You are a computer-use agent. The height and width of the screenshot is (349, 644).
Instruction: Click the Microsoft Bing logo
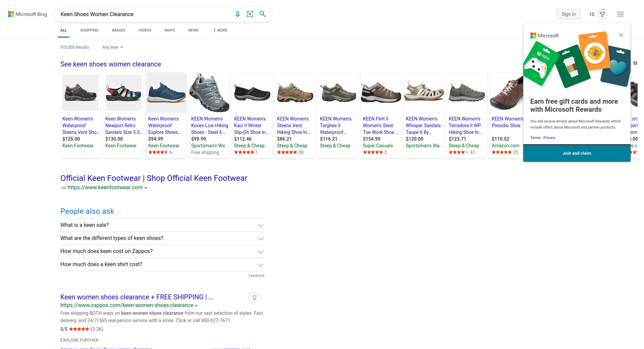(28, 14)
